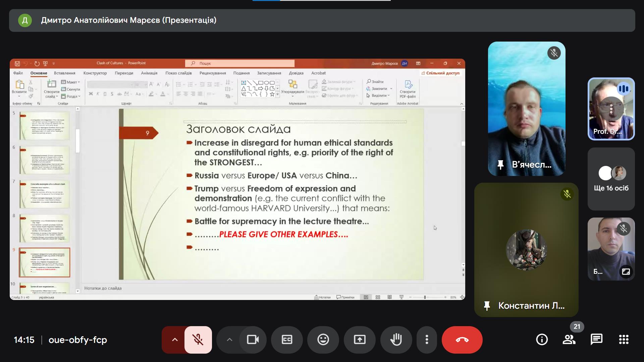
Task: Toggle the Нотатки notes pane button
Action: 322,297
